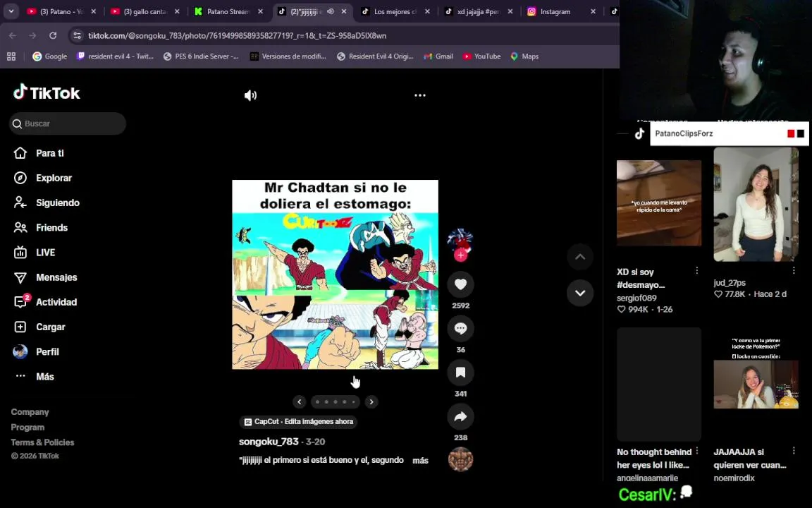The height and width of the screenshot is (508, 812).
Task: Open the Gmail bookmark
Action: point(438,56)
